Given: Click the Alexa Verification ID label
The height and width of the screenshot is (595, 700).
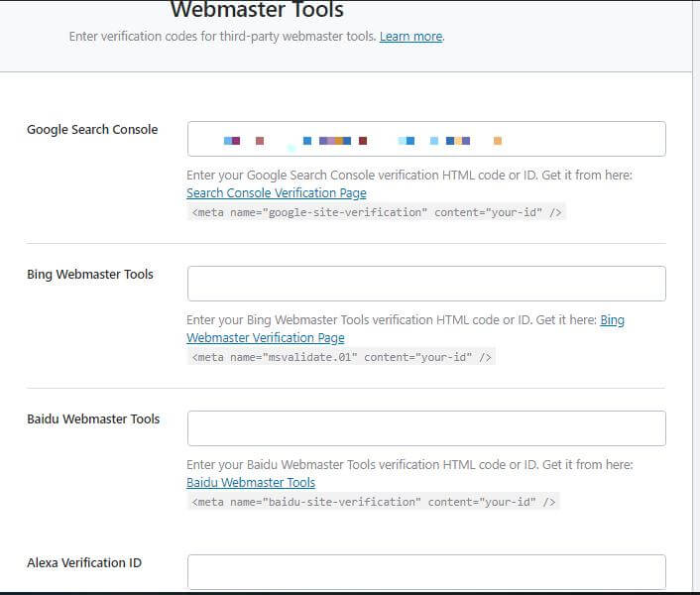Looking at the screenshot, I should point(84,562).
